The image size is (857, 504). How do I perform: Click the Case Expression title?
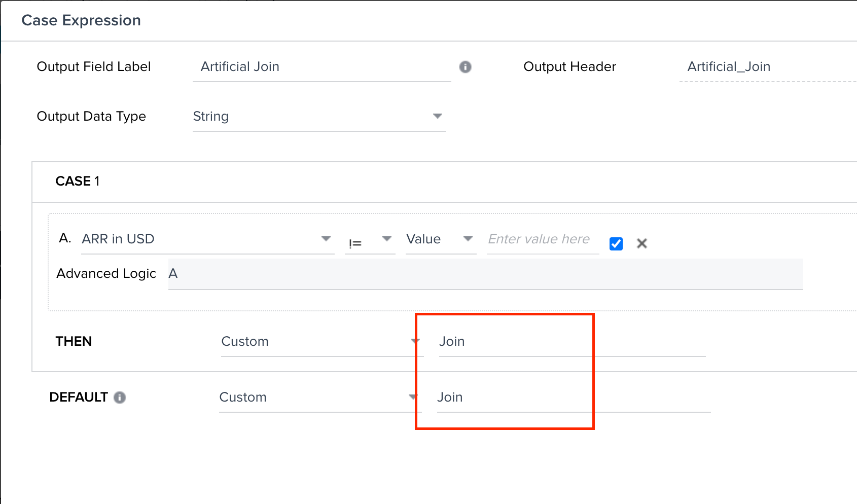[x=81, y=20]
